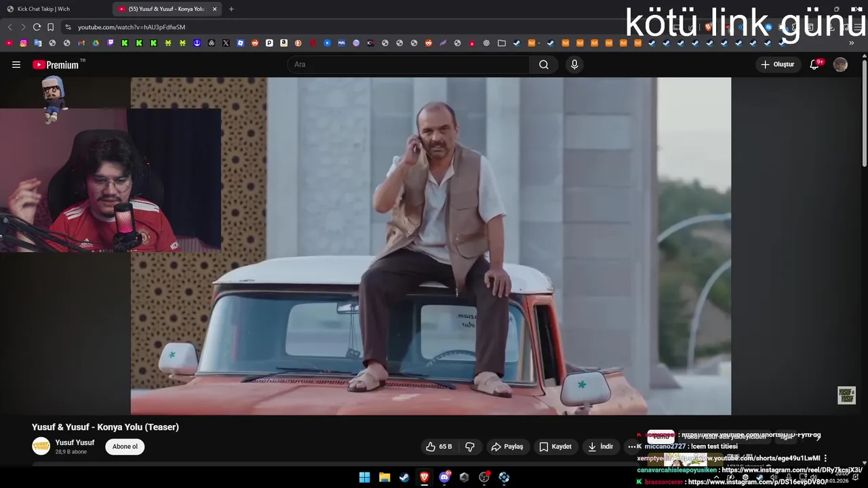
Task: Open Yusuf Yusuf channel name link
Action: 75,443
